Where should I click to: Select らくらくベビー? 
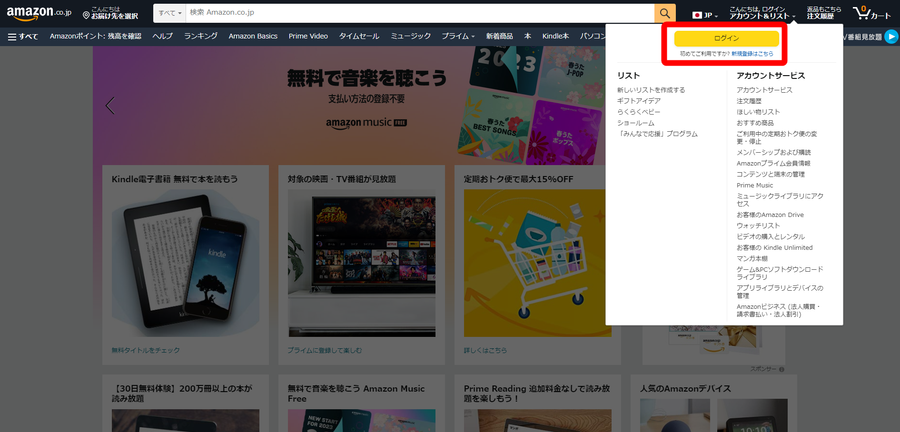click(639, 112)
